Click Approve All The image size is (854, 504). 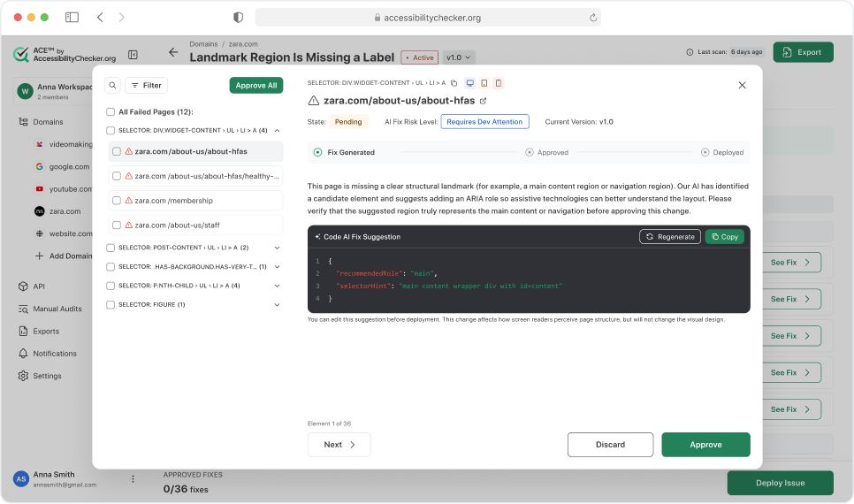tap(256, 85)
